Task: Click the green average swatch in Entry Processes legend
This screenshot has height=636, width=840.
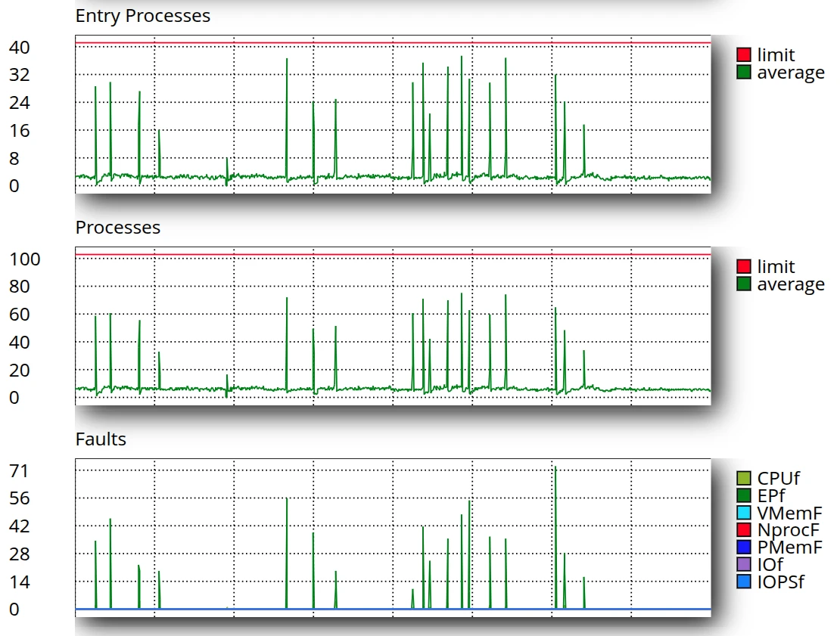Action: pyautogui.click(x=743, y=73)
